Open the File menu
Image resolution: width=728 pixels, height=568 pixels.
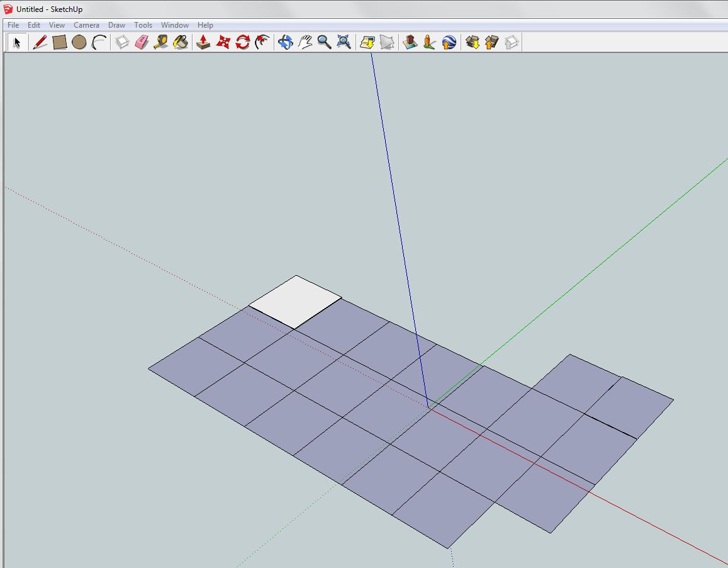[13, 25]
